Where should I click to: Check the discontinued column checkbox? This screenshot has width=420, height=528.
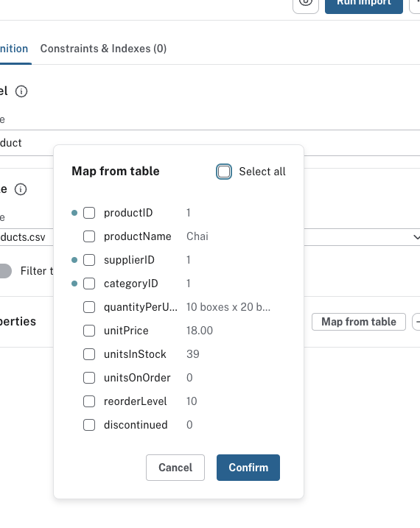tap(89, 425)
